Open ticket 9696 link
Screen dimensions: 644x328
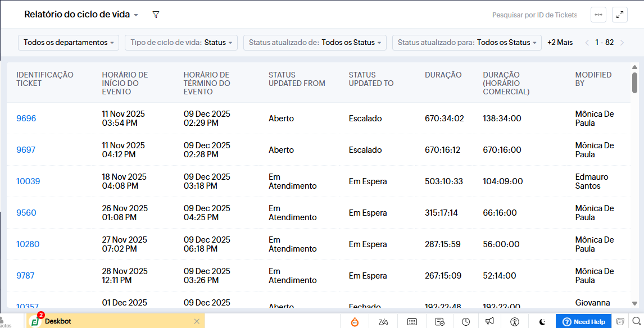point(26,119)
